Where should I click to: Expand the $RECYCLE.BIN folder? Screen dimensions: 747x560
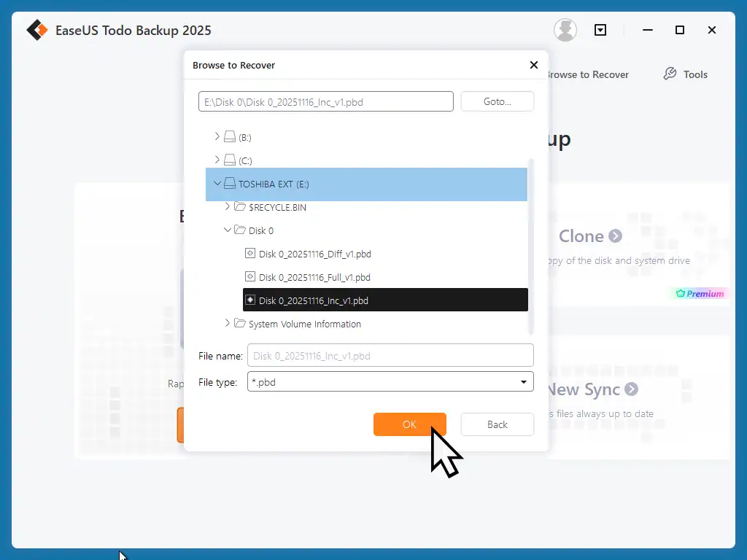pyautogui.click(x=227, y=207)
